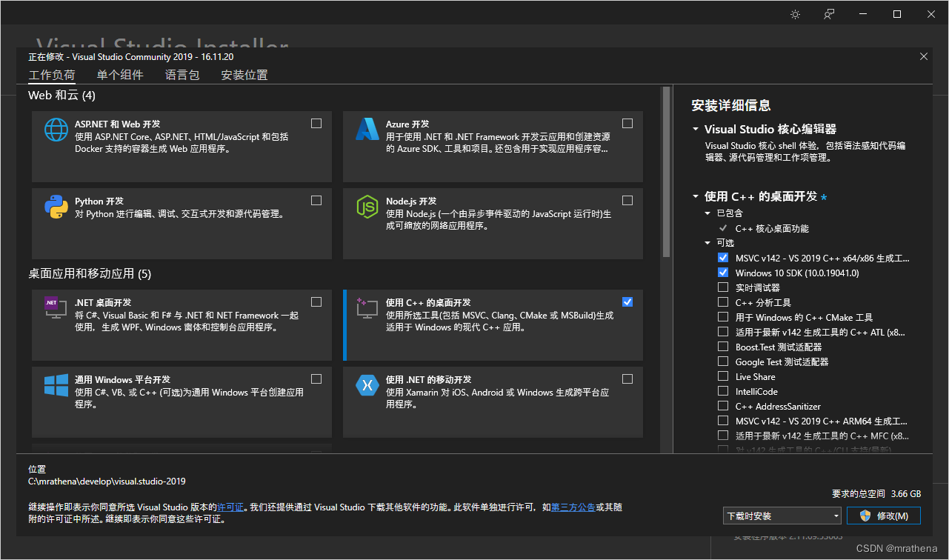Click the Xamarin mobile development icon

(x=367, y=384)
